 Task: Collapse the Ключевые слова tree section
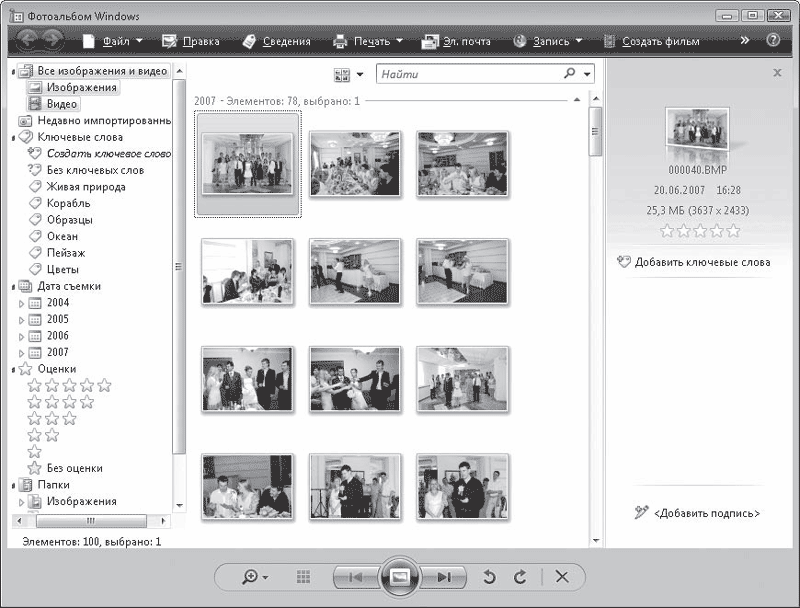(x=13, y=137)
